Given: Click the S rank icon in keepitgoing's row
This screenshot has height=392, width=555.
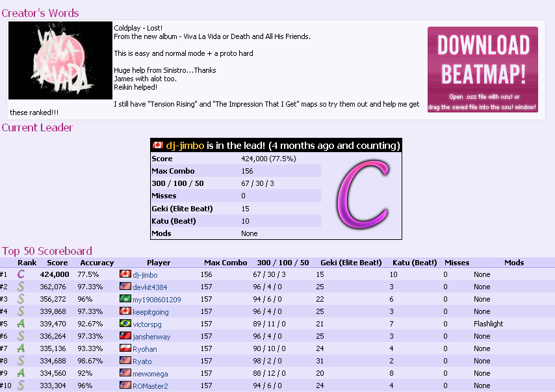Looking at the screenshot, I should pyautogui.click(x=21, y=311).
